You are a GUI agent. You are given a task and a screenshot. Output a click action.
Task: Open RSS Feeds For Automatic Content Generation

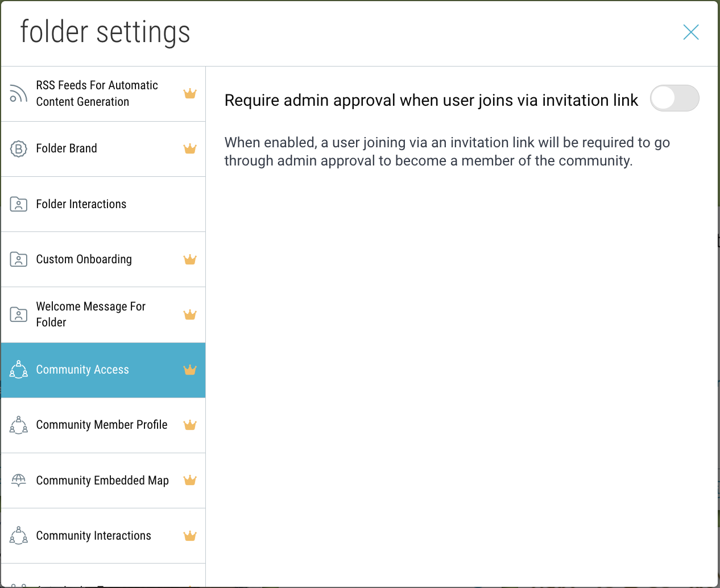97,94
